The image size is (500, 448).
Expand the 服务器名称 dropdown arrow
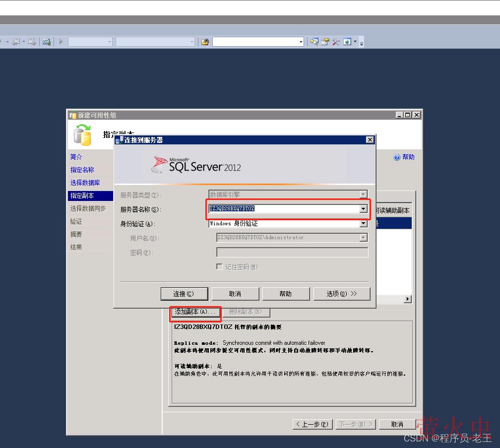tap(363, 209)
